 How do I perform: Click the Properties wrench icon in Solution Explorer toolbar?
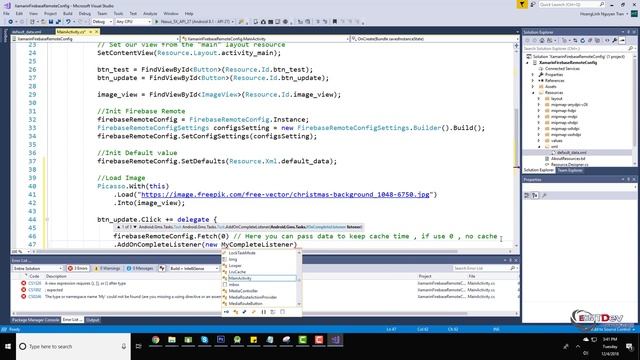point(615,41)
